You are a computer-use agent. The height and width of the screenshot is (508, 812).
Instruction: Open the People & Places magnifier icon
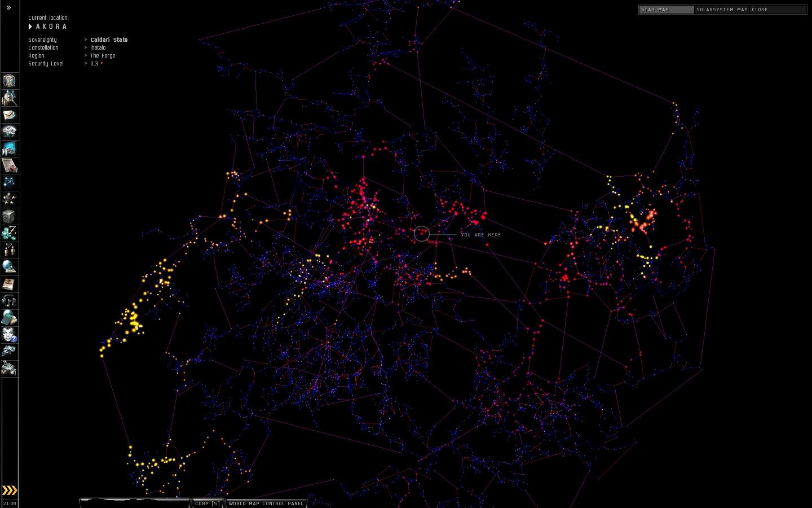tap(9, 98)
